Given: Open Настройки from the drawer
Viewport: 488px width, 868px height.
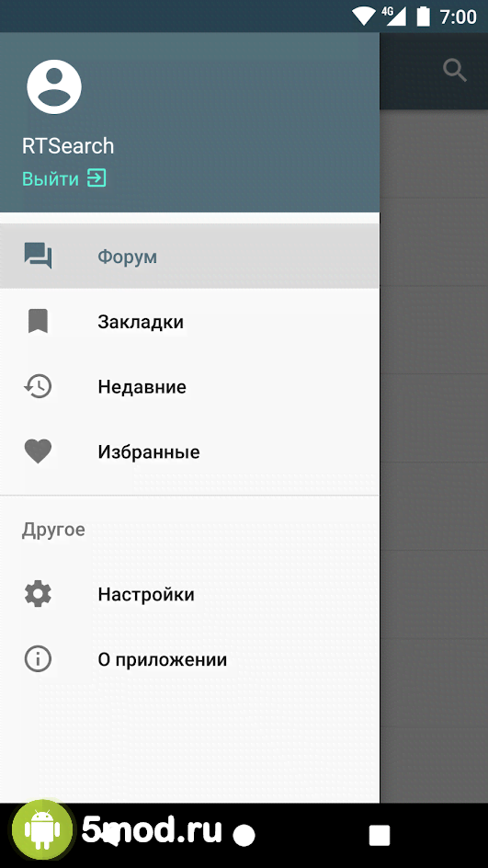Looking at the screenshot, I should tap(189, 595).
